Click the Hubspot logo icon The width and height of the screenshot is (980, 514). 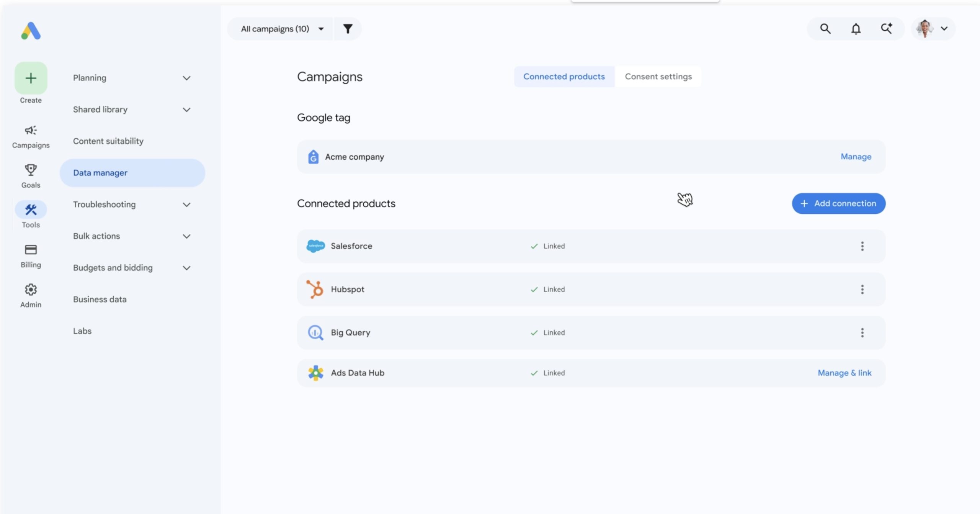click(315, 289)
